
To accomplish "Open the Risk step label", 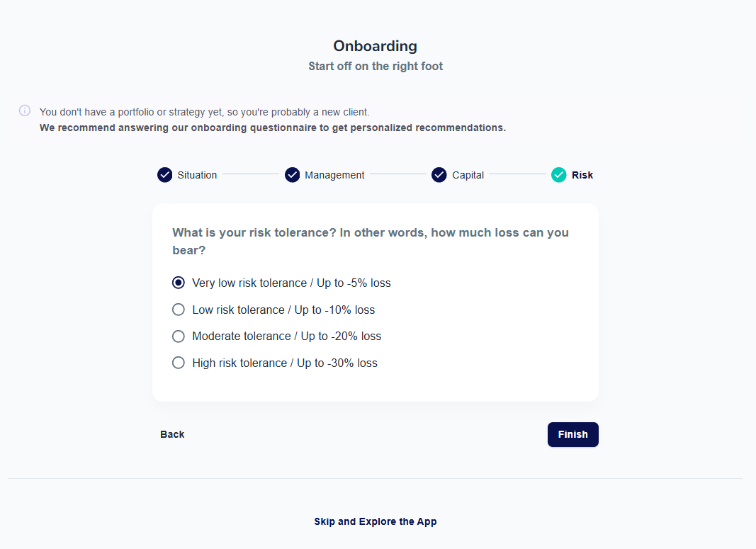I will (x=582, y=175).
